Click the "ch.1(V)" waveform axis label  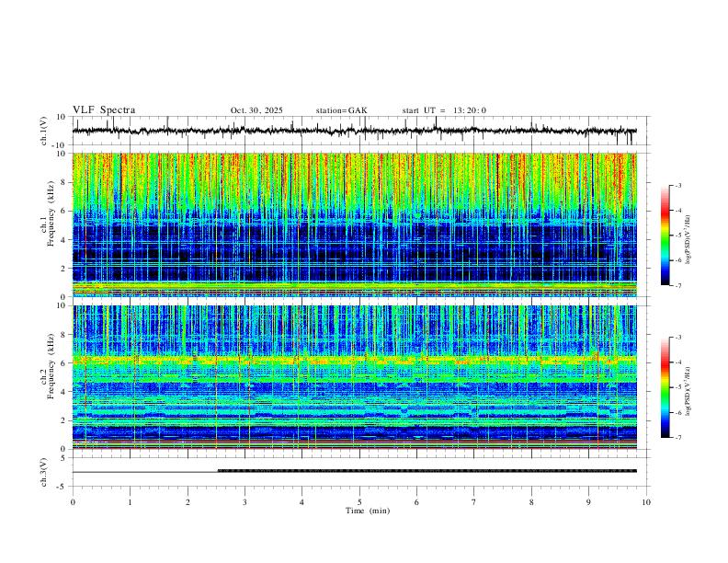pyautogui.click(x=44, y=131)
